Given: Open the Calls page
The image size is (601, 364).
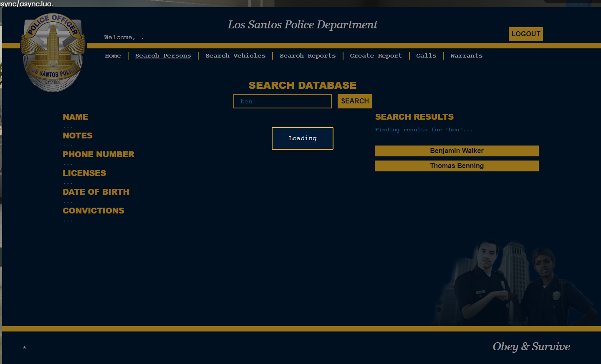Looking at the screenshot, I should click(x=426, y=56).
